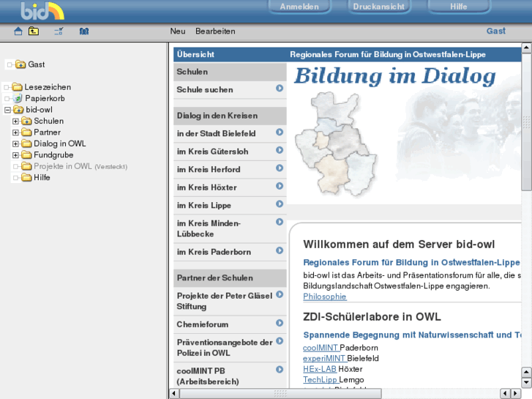Click arrow icon beside Kreis Lippe
The height and width of the screenshot is (399, 532).
tap(280, 204)
